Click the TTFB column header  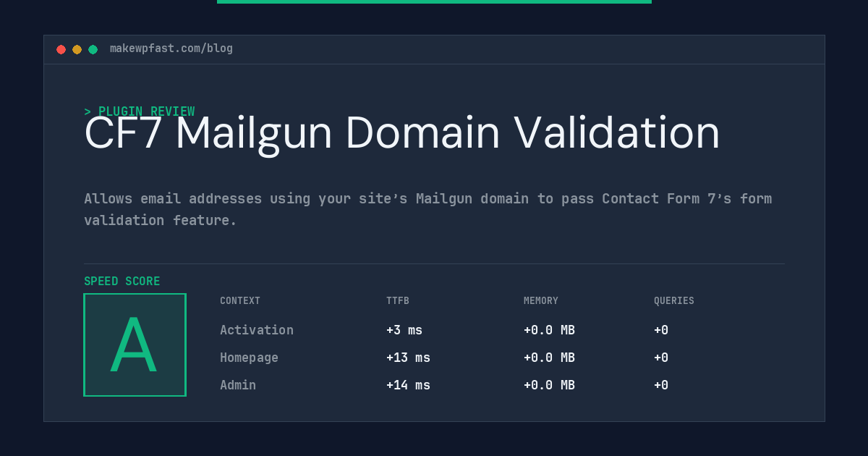[x=398, y=301]
